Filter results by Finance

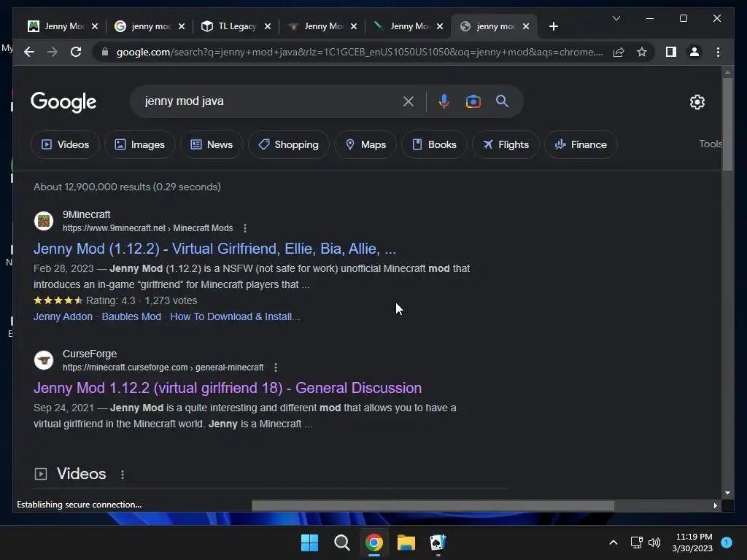pyautogui.click(x=581, y=145)
